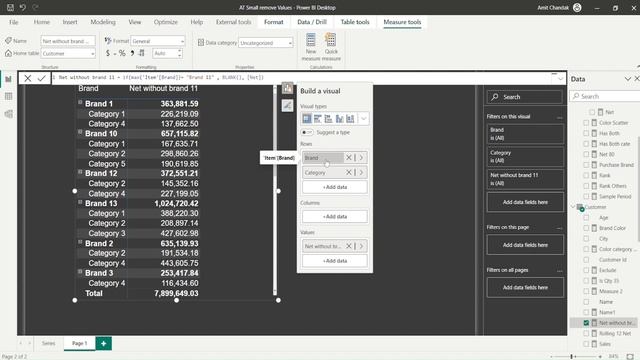The image size is (640, 360).
Task: Click the decimal places icon
Action: pos(141,53)
